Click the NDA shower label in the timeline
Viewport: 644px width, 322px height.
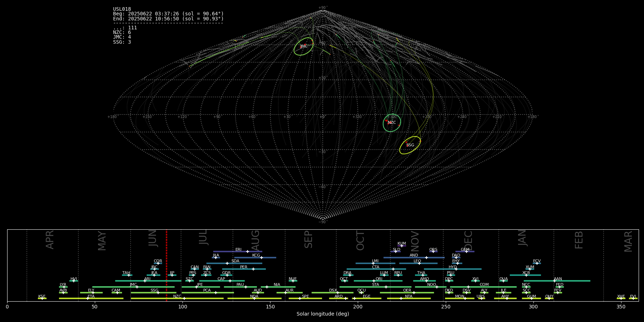[254, 297]
